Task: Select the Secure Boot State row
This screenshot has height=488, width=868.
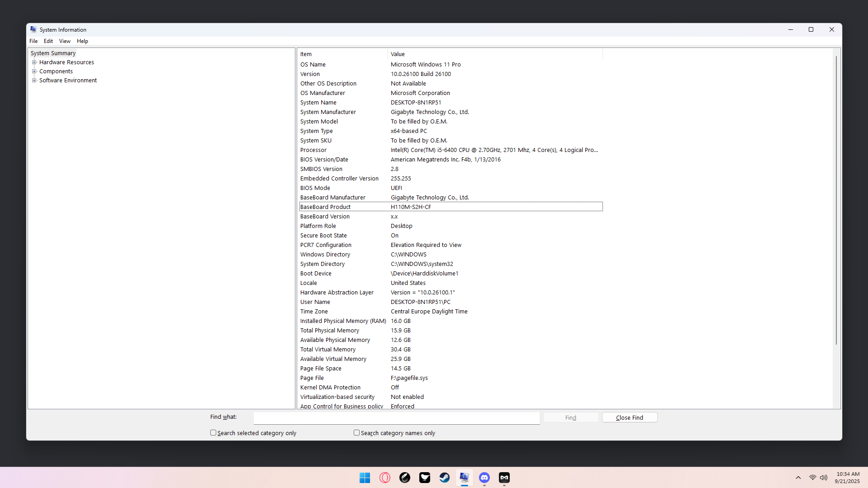Action: (451, 236)
